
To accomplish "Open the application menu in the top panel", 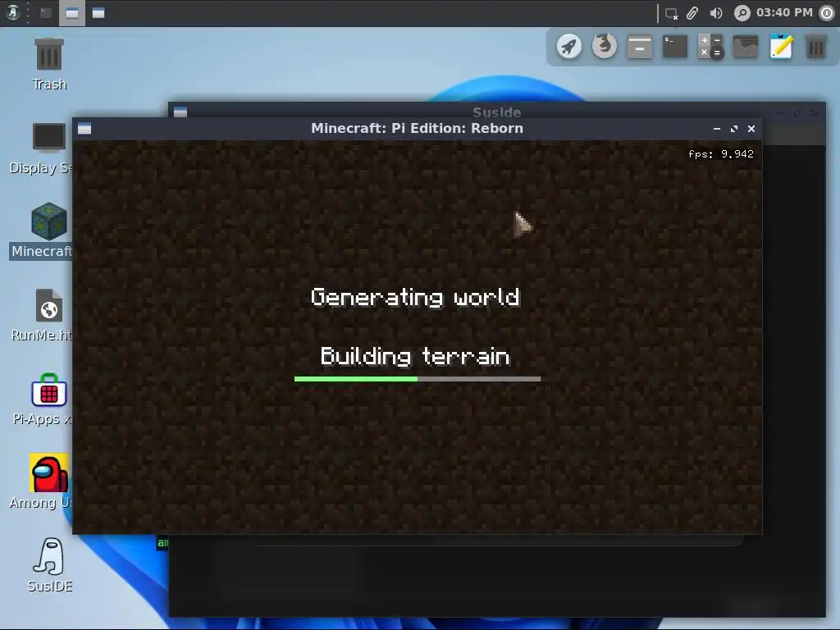I will coord(13,12).
